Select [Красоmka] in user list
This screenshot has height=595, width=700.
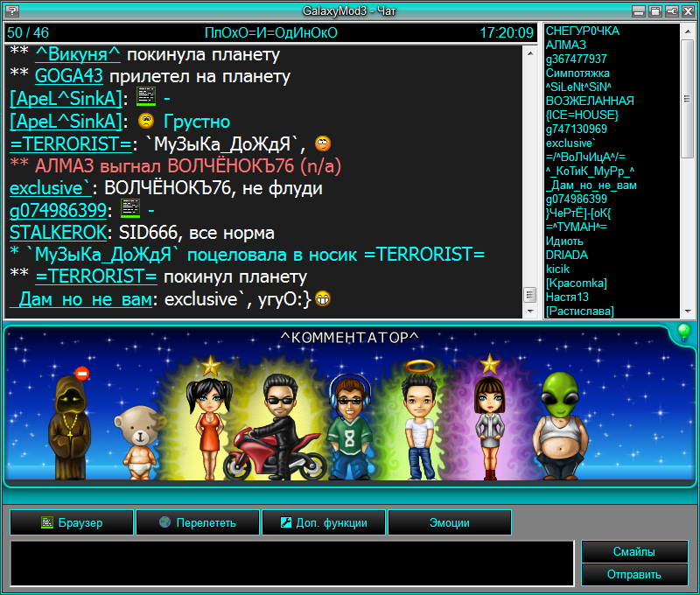577,283
